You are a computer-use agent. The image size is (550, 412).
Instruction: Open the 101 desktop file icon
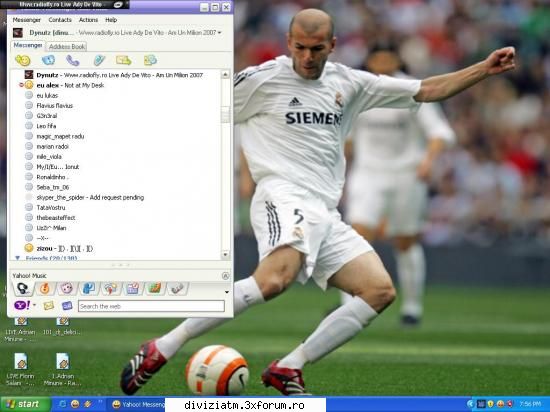point(62,326)
